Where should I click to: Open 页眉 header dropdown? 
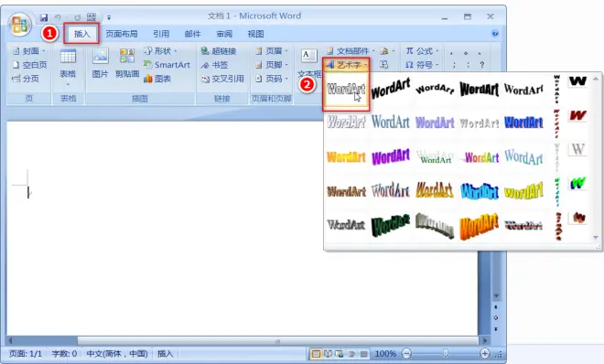pyautogui.click(x=272, y=51)
